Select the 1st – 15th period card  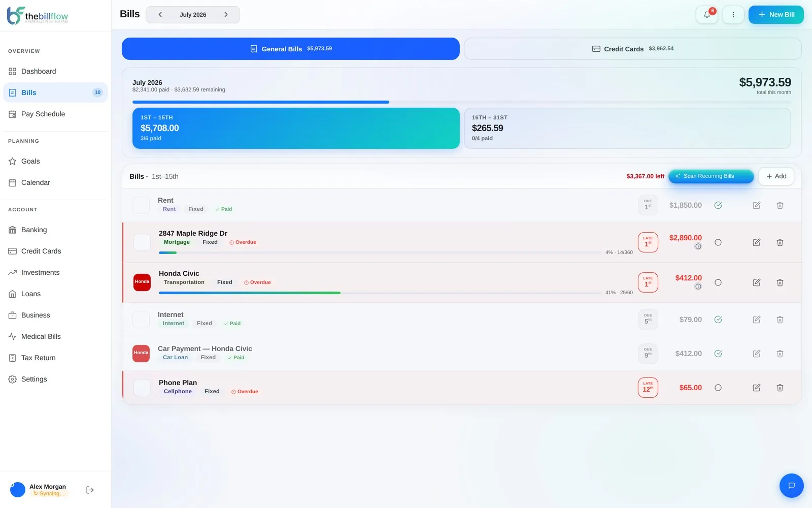(x=296, y=128)
